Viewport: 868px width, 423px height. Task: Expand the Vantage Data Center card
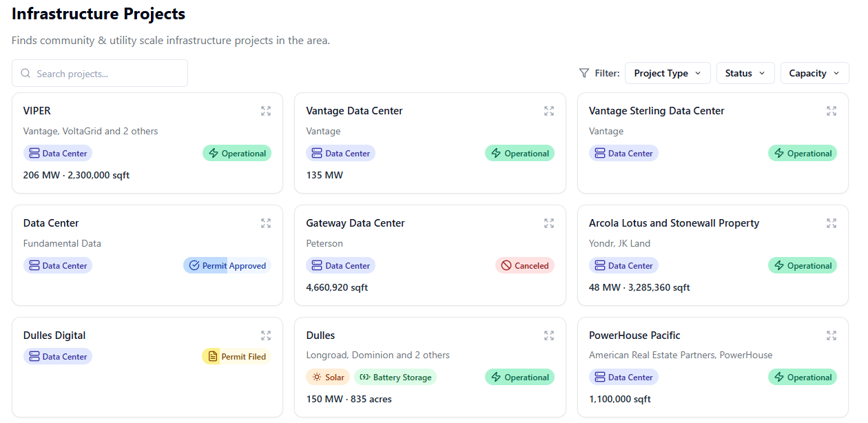pos(549,111)
